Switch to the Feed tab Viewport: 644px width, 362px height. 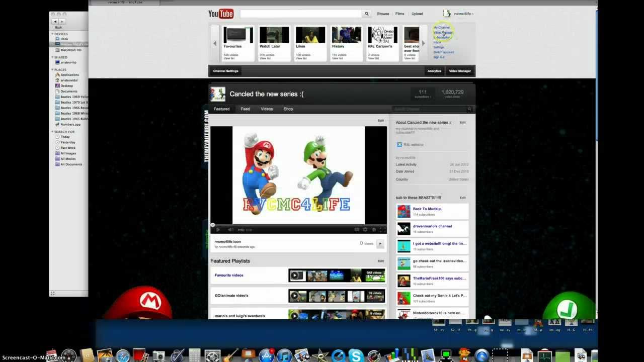(x=245, y=109)
